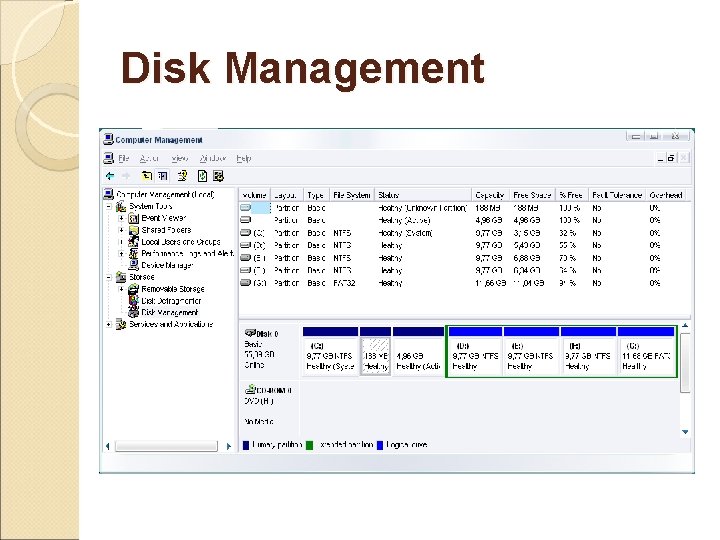Viewport: 720px width, 540px height.
Task: Click tree pane horizontal scrollbar track
Action: [x=166, y=446]
